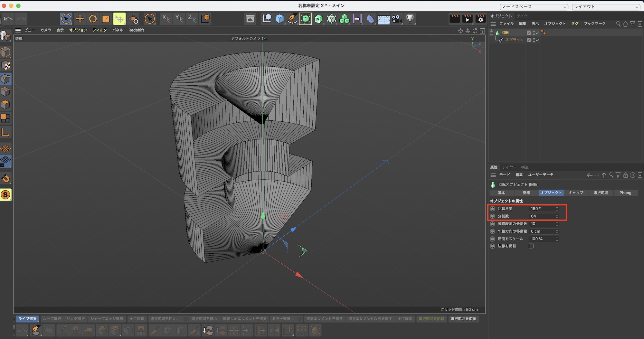
Task: Toggle the green checkmark of 回転 object
Action: pos(537,33)
